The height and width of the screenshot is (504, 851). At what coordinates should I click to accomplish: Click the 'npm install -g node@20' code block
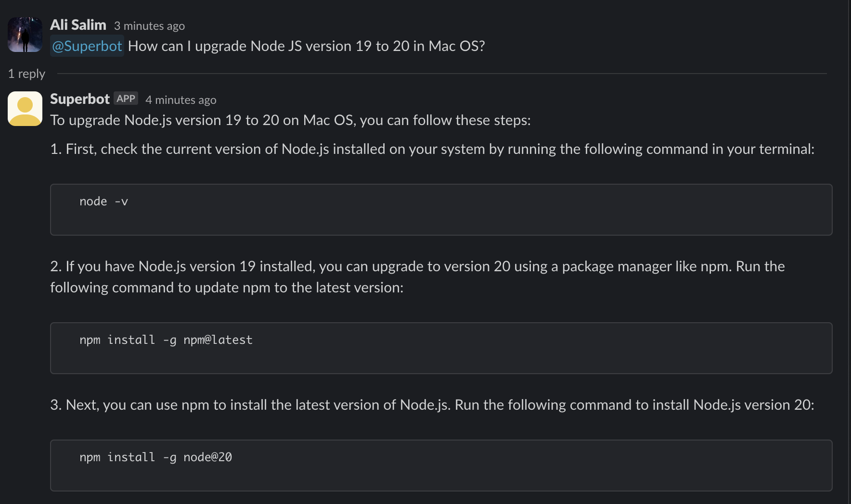(x=441, y=466)
